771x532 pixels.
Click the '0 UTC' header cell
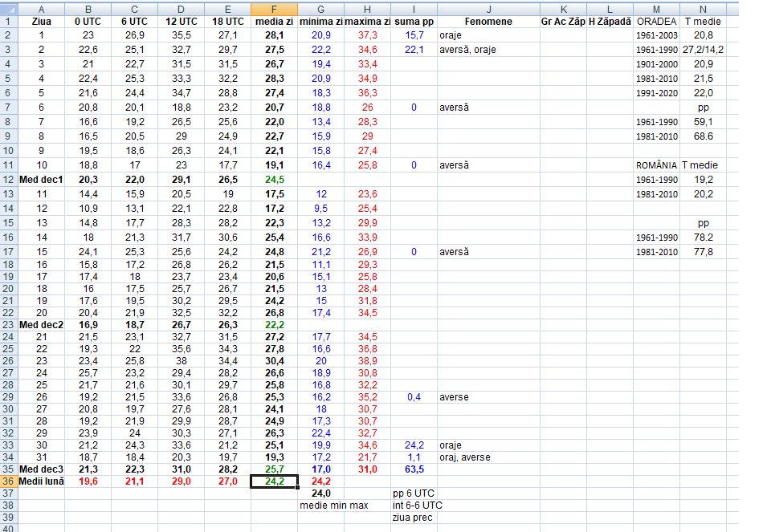pos(88,22)
